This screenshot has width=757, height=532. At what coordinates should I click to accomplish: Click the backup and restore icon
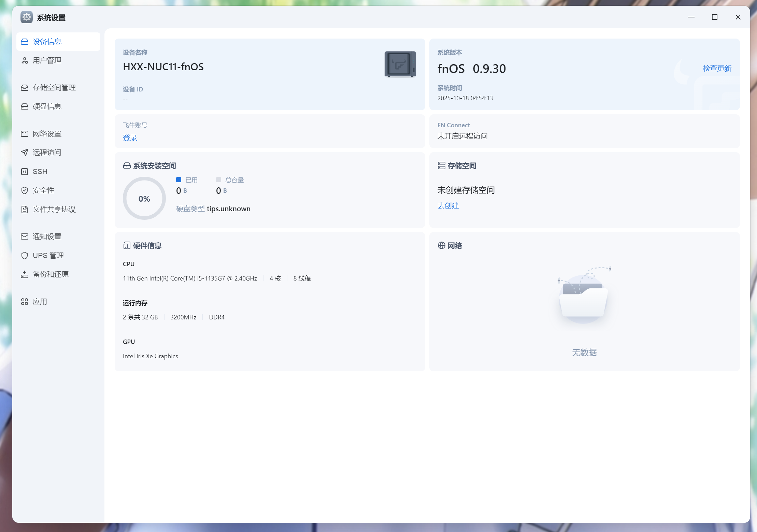25,274
